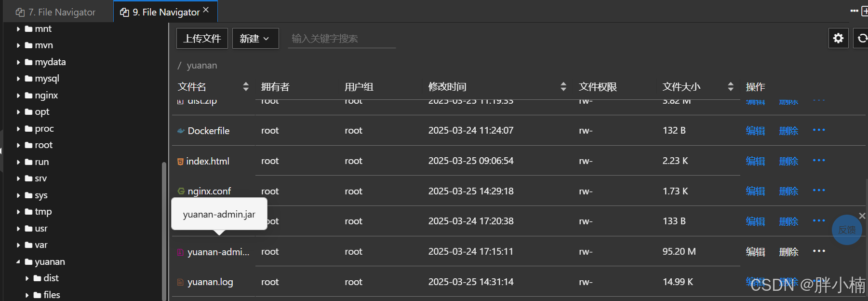This screenshot has height=301, width=868.
Task: Click the settings gear icon
Action: point(838,38)
